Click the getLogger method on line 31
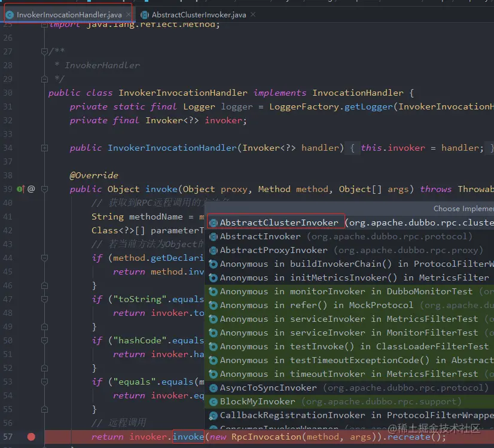The image size is (494, 448). 368,107
